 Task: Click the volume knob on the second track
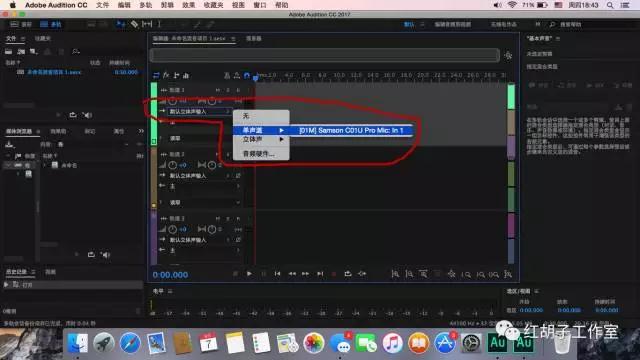pos(173,165)
